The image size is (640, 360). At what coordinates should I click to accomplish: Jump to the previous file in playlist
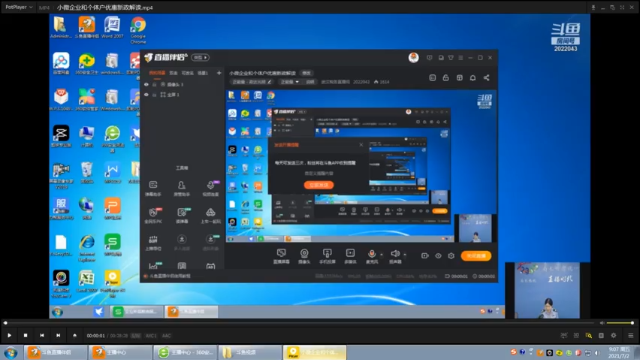point(42,336)
